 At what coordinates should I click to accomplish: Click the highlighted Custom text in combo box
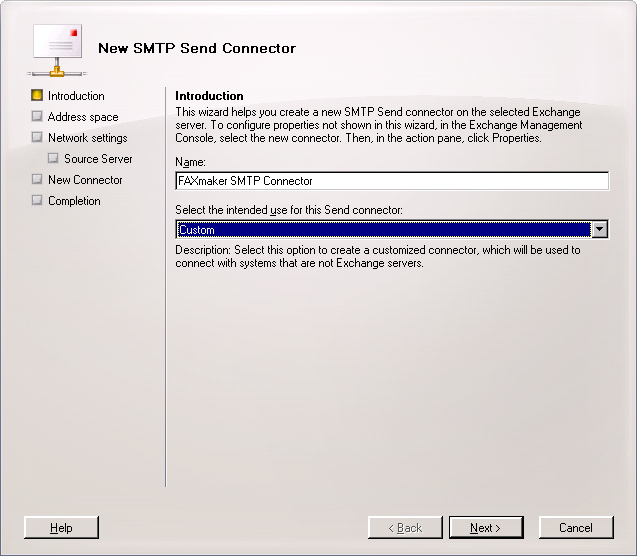(197, 230)
